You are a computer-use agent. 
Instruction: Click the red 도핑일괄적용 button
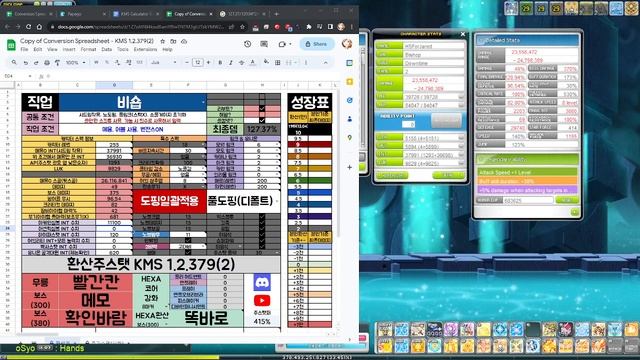[169, 201]
